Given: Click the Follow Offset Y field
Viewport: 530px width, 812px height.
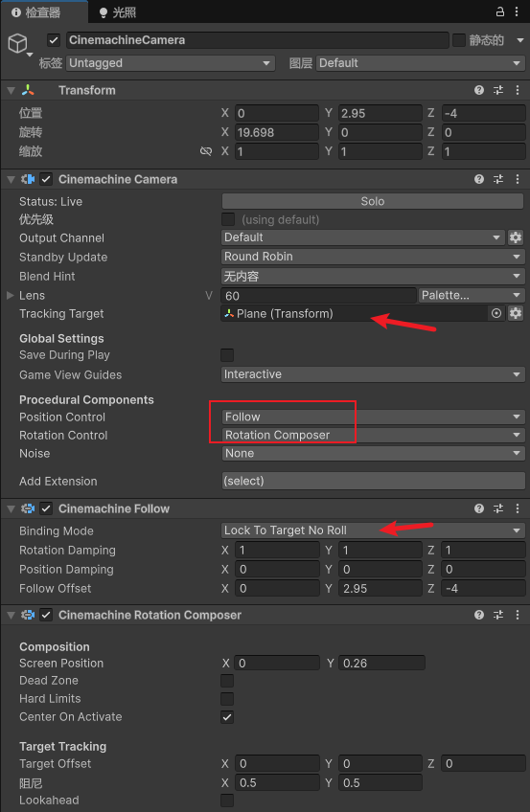Looking at the screenshot, I should coord(380,588).
